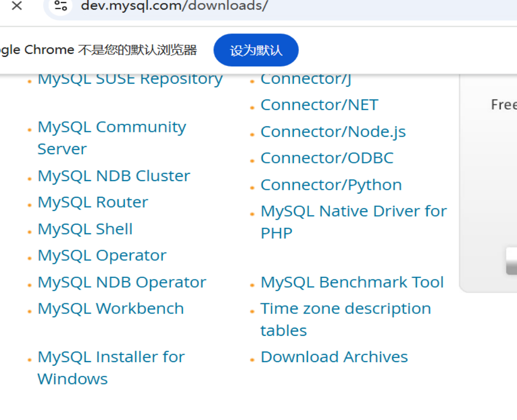Open the MySQL NDB Cluster link
The height and width of the screenshot is (420, 517).
[x=114, y=176]
